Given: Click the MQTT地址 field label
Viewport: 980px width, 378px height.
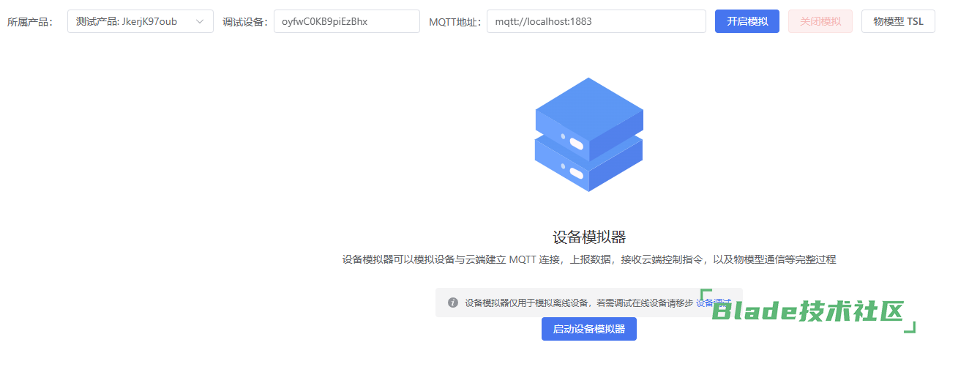Looking at the screenshot, I should pos(455,22).
